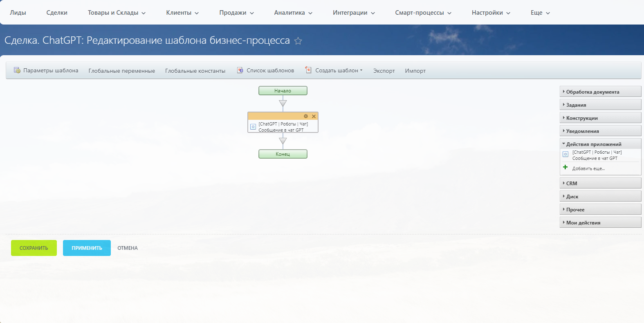
Task: Open the Товары и Склады dropdown
Action: 117,13
